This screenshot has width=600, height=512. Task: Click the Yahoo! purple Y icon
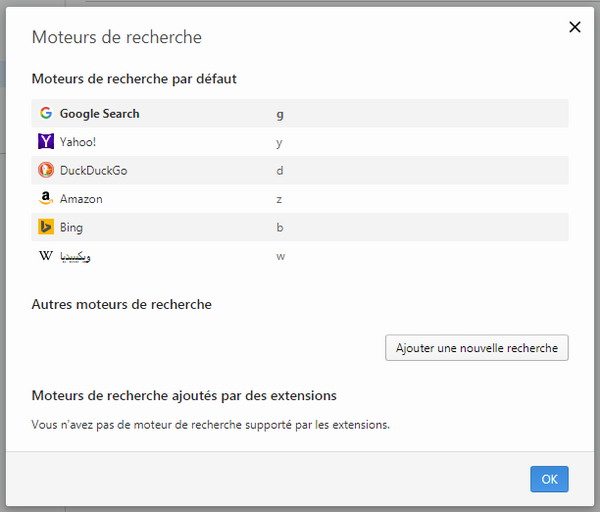click(46, 141)
